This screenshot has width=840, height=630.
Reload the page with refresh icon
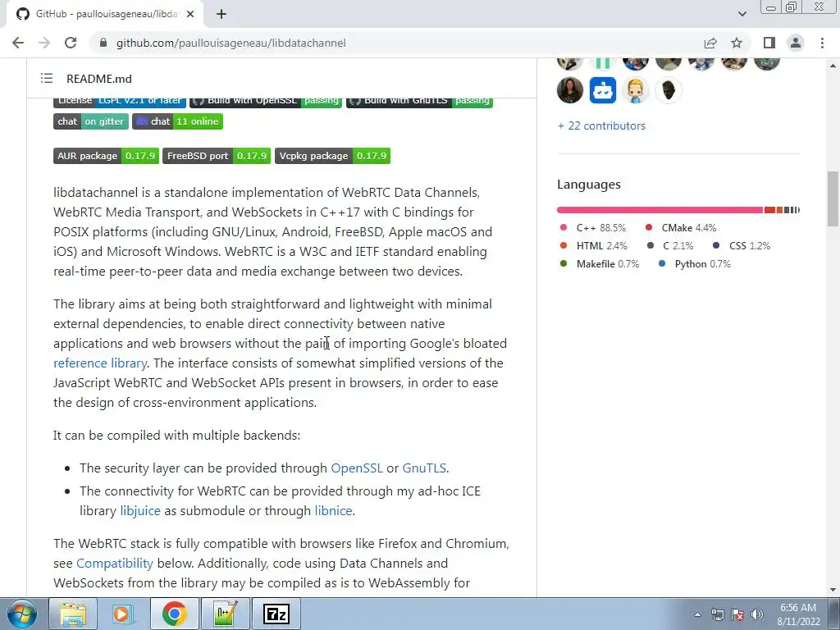pyautogui.click(x=71, y=43)
